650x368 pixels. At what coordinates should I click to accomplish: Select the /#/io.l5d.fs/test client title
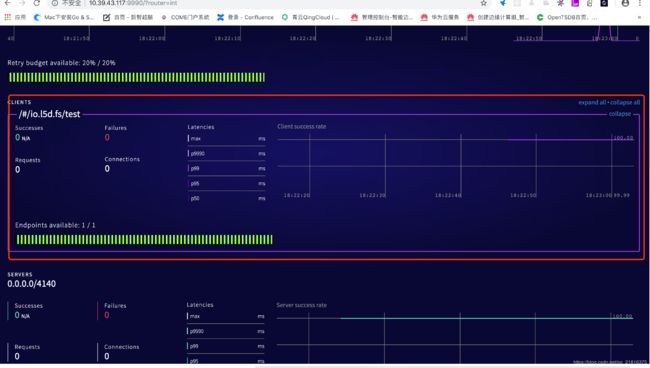(49, 114)
